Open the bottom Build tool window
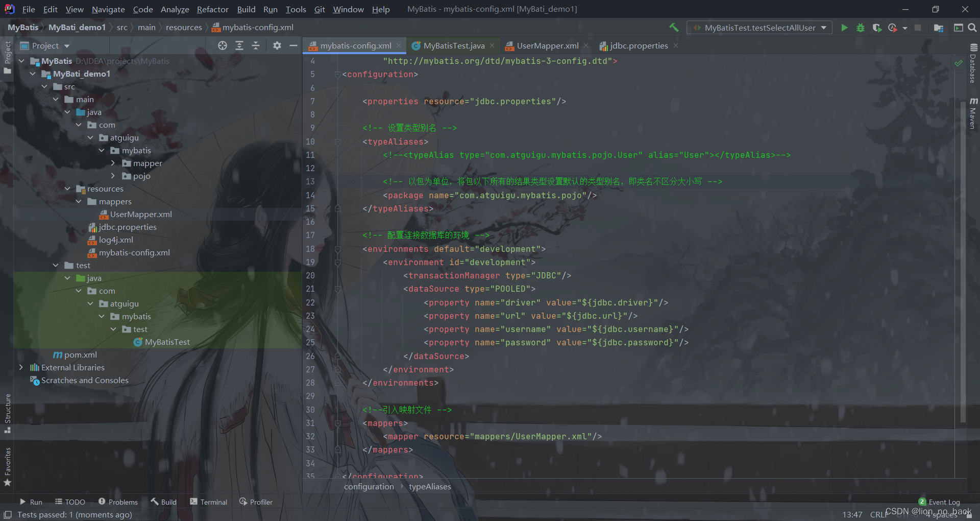The image size is (980, 521). click(164, 502)
